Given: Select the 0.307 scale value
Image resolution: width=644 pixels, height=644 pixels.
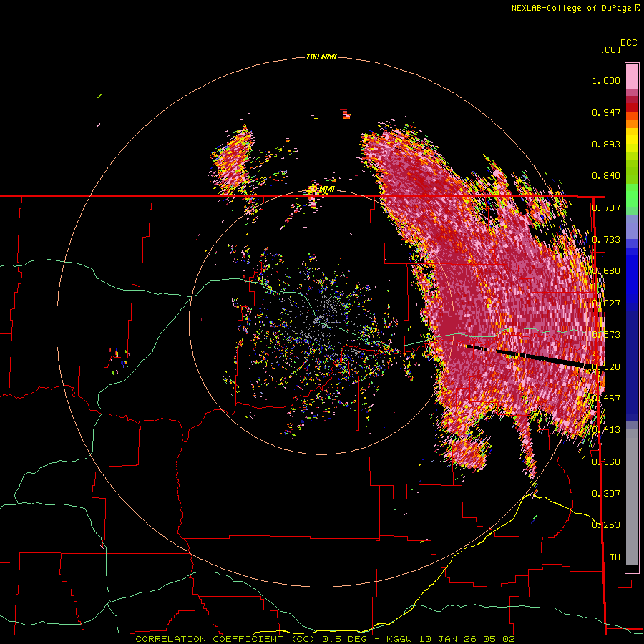Looking at the screenshot, I should [x=606, y=493].
